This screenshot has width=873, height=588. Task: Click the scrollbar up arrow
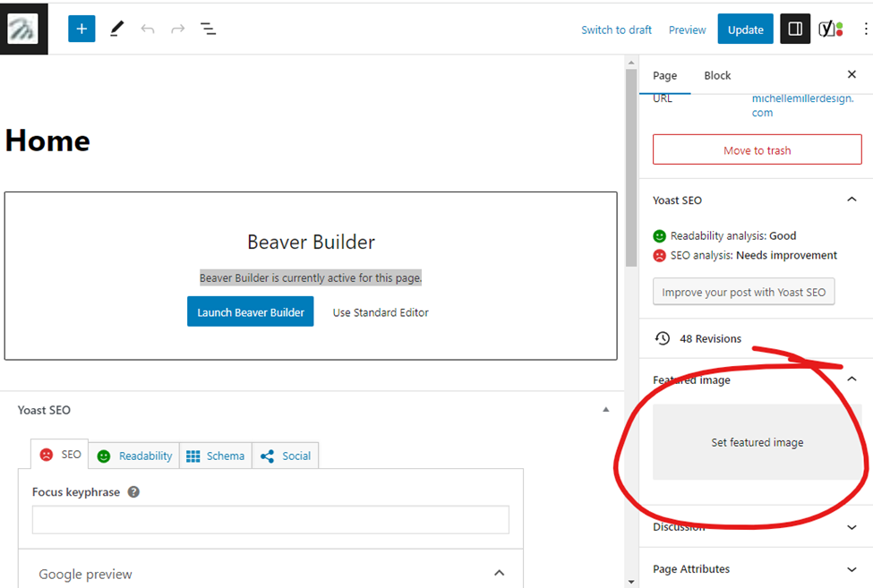click(631, 63)
